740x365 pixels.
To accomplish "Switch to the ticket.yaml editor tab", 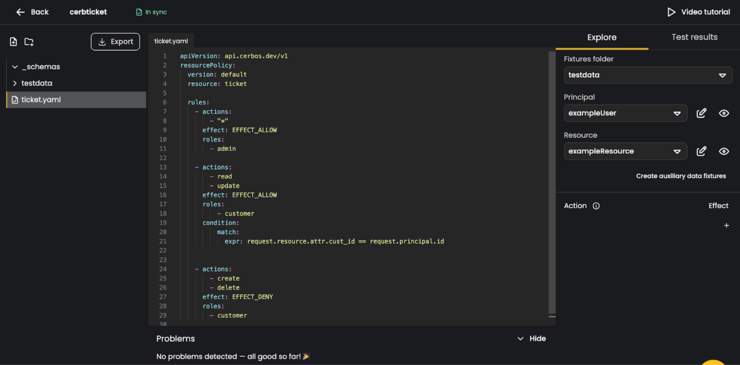I will [x=171, y=41].
